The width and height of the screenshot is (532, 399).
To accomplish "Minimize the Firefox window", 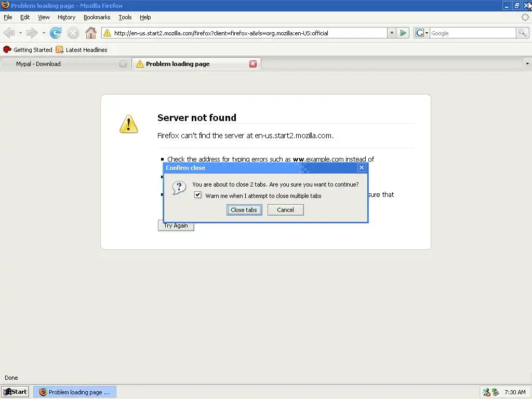I will [506, 5].
